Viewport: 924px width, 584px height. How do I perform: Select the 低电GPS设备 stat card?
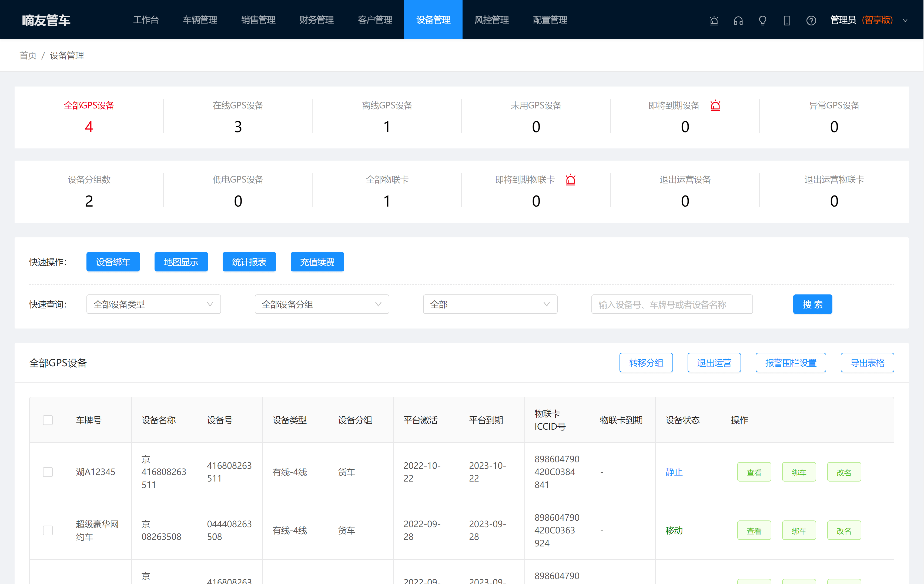[238, 191]
